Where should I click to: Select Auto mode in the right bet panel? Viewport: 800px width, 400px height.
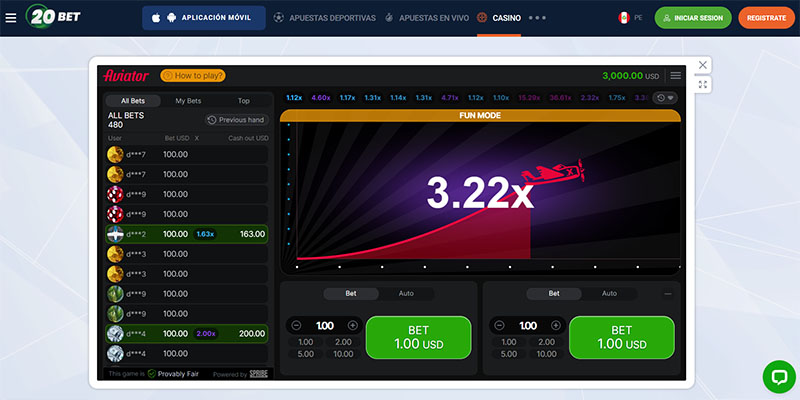tap(609, 294)
